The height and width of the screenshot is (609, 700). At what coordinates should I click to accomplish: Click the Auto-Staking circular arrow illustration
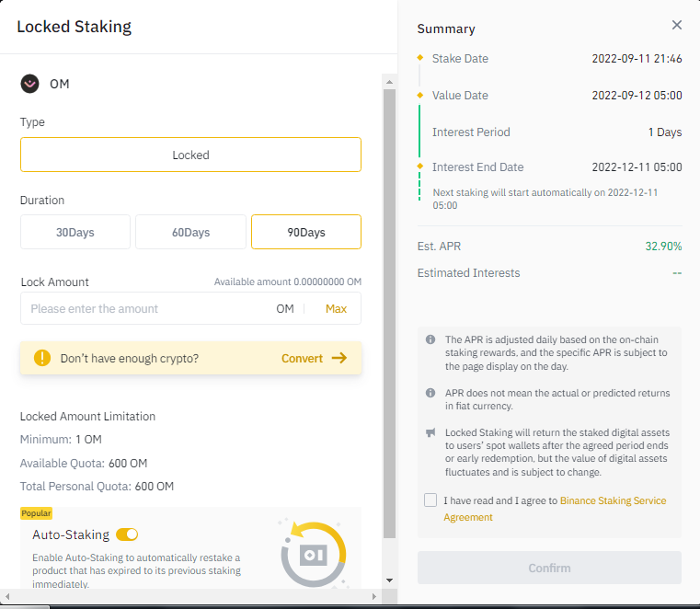coord(313,553)
